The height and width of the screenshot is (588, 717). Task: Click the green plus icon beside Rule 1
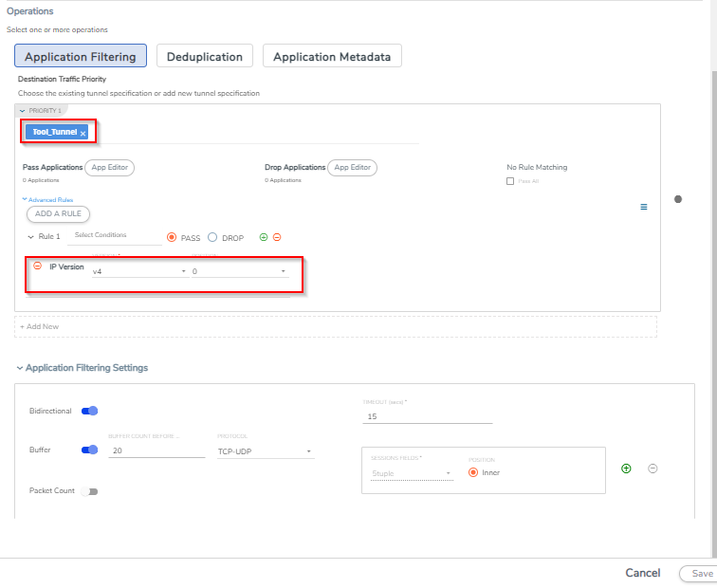pyautogui.click(x=264, y=237)
